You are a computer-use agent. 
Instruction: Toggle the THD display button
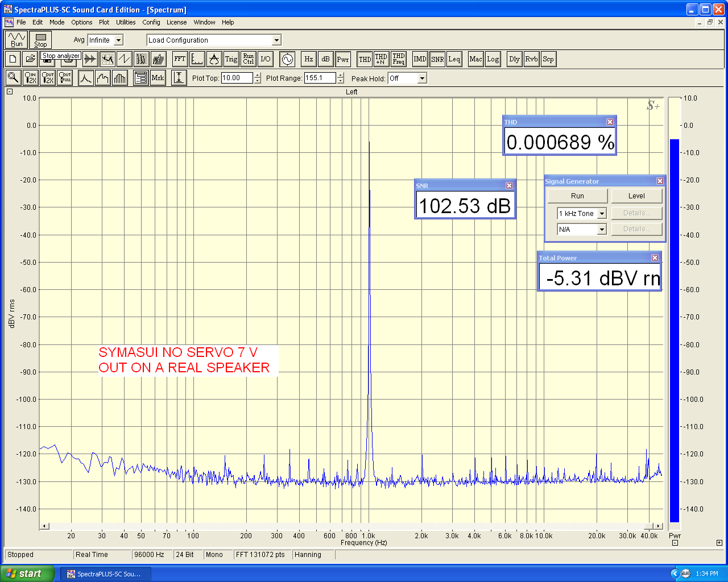coord(365,59)
